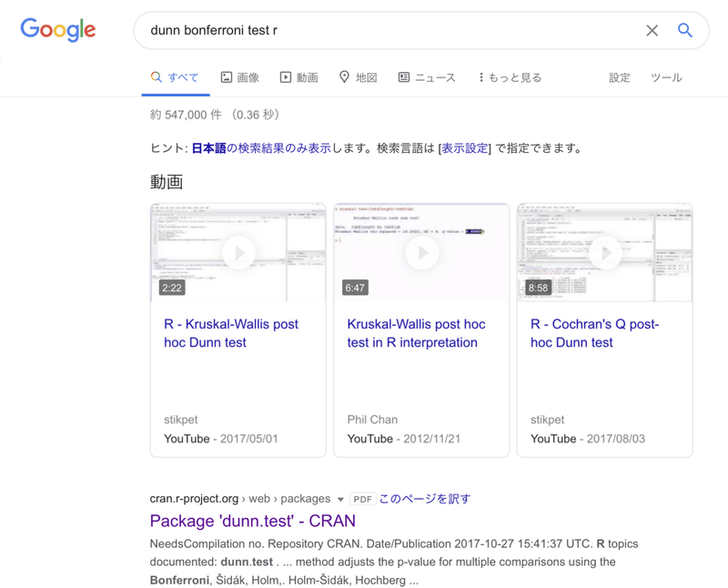Open ニュース via the news icon
The image size is (728, 588).
click(x=404, y=77)
